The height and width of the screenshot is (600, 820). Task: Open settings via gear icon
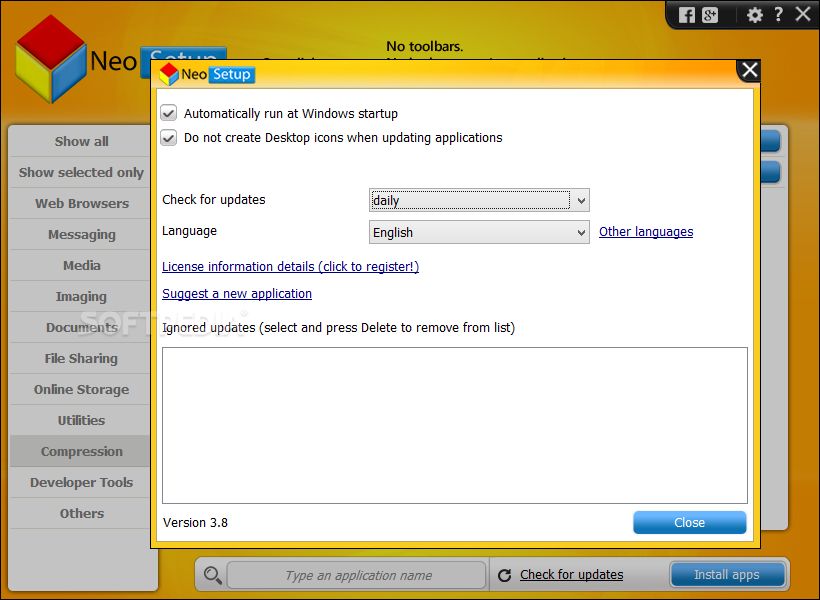(x=754, y=15)
